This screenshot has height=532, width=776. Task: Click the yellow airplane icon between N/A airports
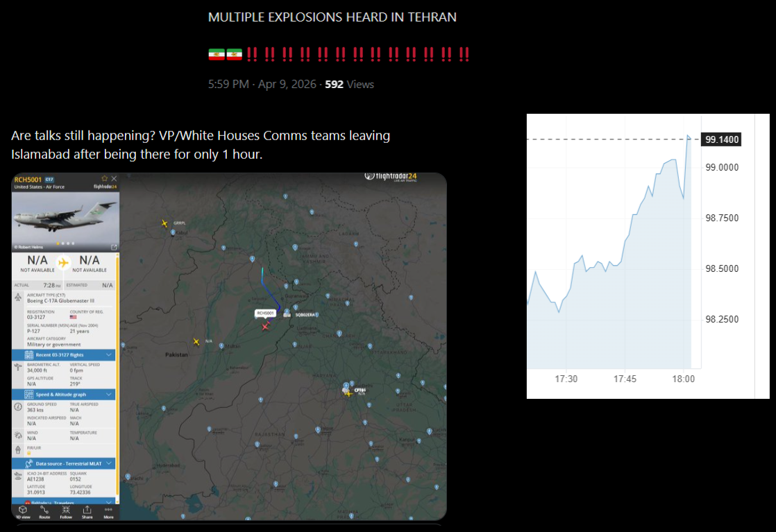63,263
